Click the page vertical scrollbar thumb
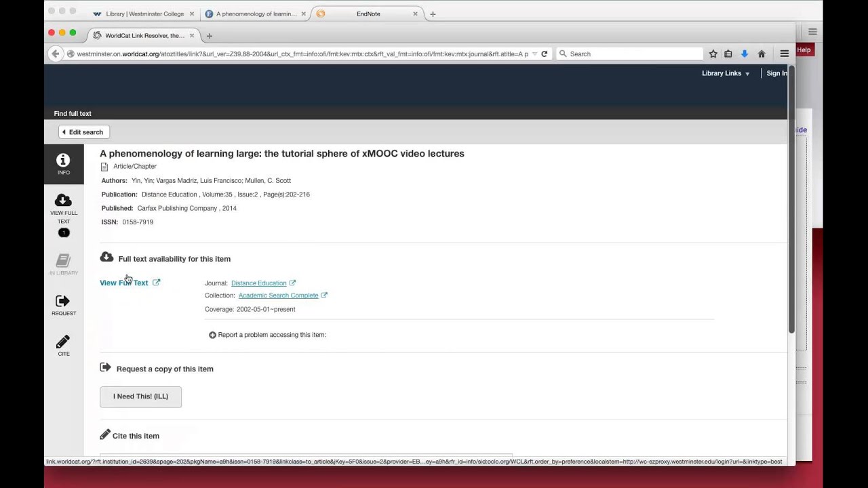 pos(791,200)
